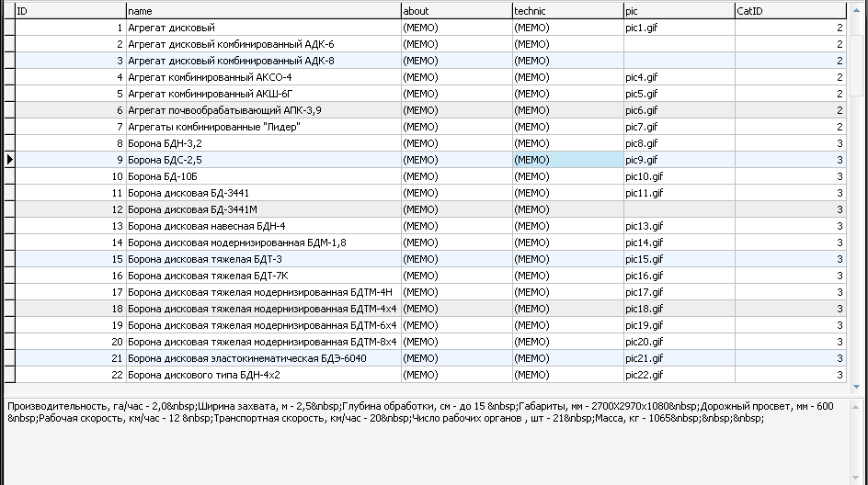Click pic cell 'pic22.gif'

click(678, 375)
